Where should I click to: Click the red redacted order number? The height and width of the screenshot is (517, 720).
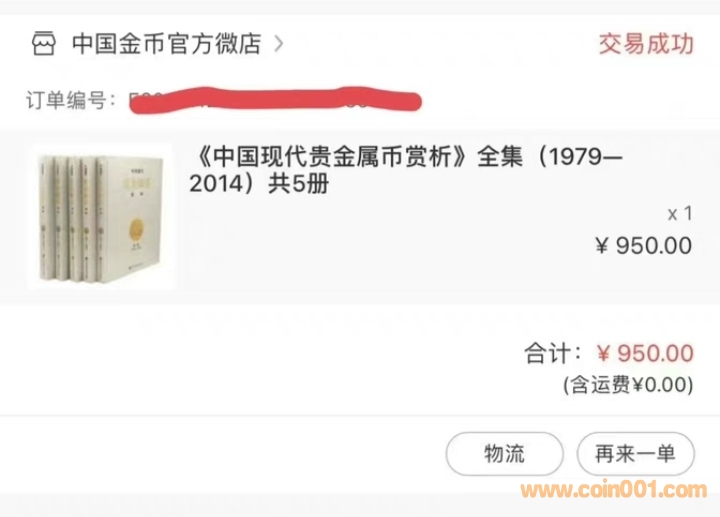coord(276,100)
